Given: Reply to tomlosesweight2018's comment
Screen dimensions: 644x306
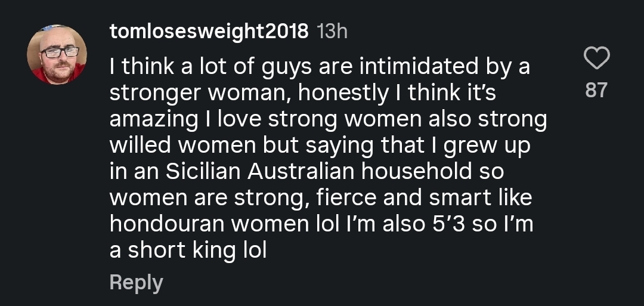Looking at the screenshot, I should click(x=136, y=282).
